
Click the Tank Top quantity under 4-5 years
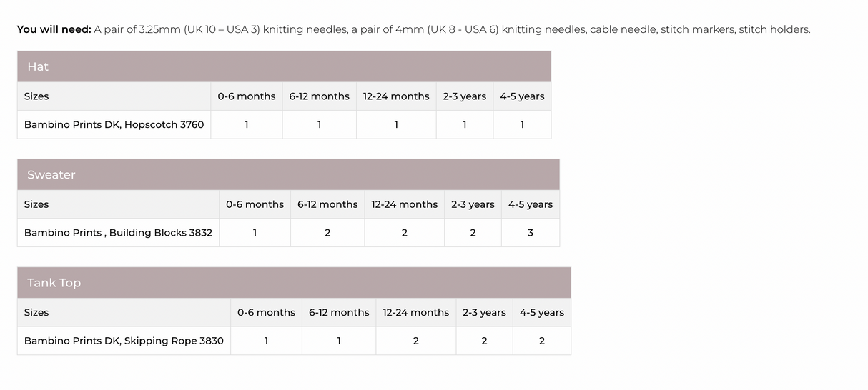point(541,341)
